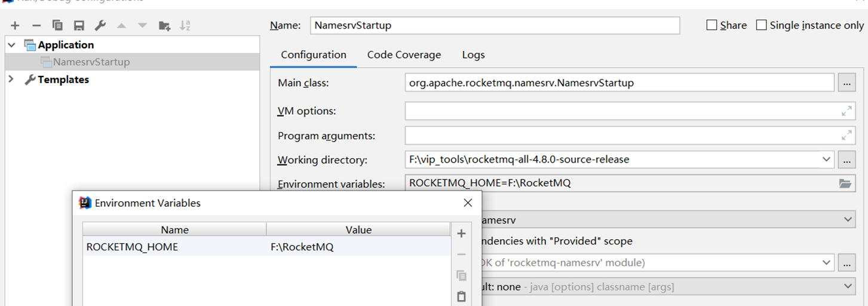Screen dimensions: 868x306
Task: Save configuration with floppy disk icon
Action: 79,26
